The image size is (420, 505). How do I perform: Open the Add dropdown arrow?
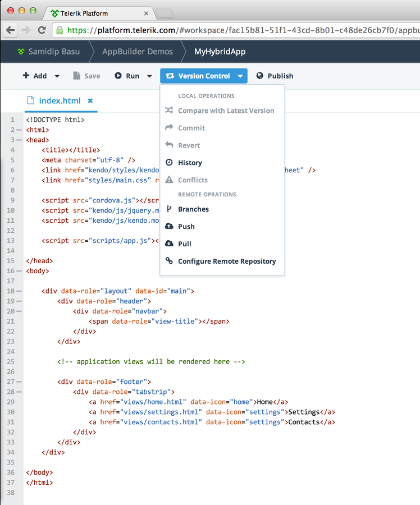(x=57, y=76)
